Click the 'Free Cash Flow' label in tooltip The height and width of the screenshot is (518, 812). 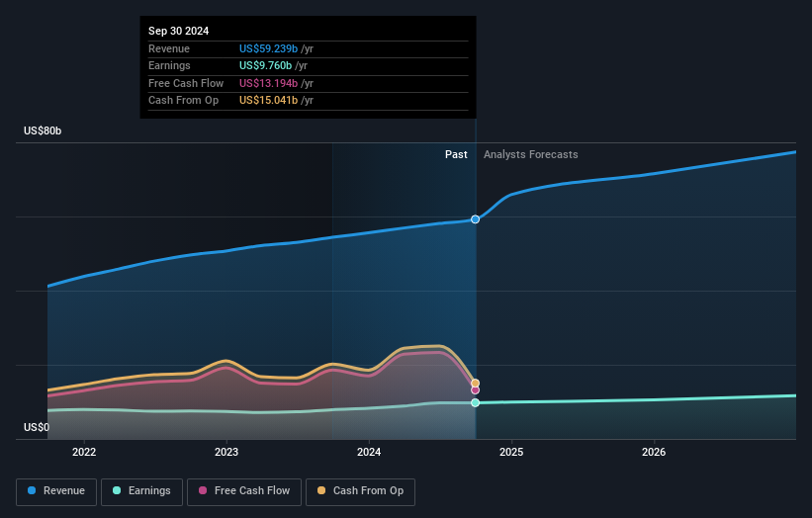coord(186,83)
